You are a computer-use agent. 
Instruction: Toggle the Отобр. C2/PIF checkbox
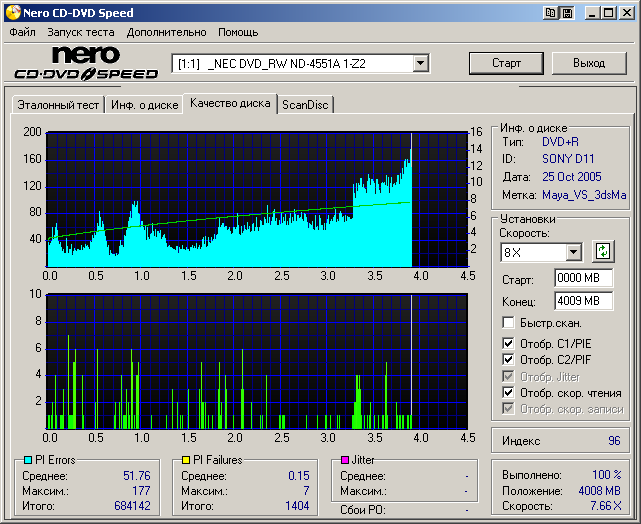click(x=509, y=360)
